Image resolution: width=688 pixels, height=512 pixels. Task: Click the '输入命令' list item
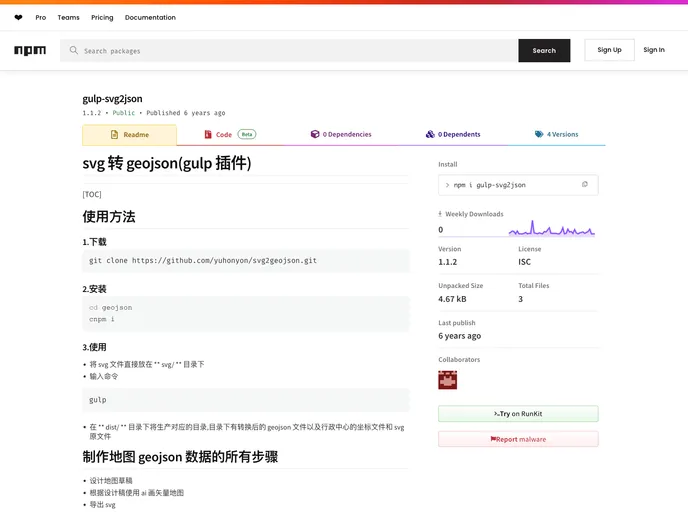click(x=104, y=376)
